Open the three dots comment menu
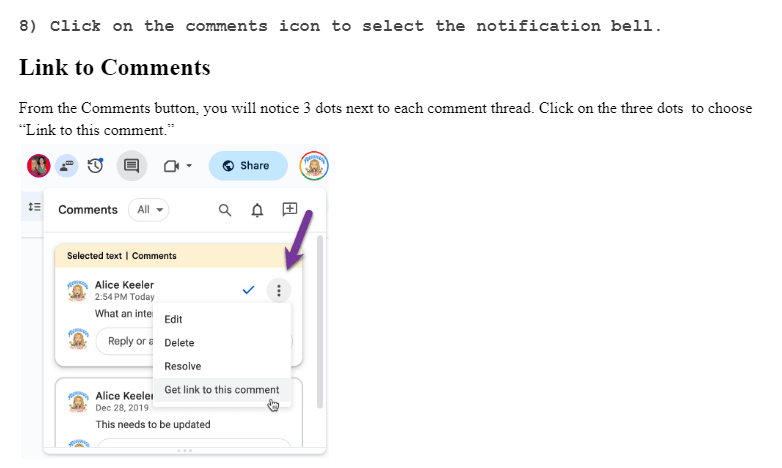Image resolution: width=782 pixels, height=468 pixels. (279, 290)
